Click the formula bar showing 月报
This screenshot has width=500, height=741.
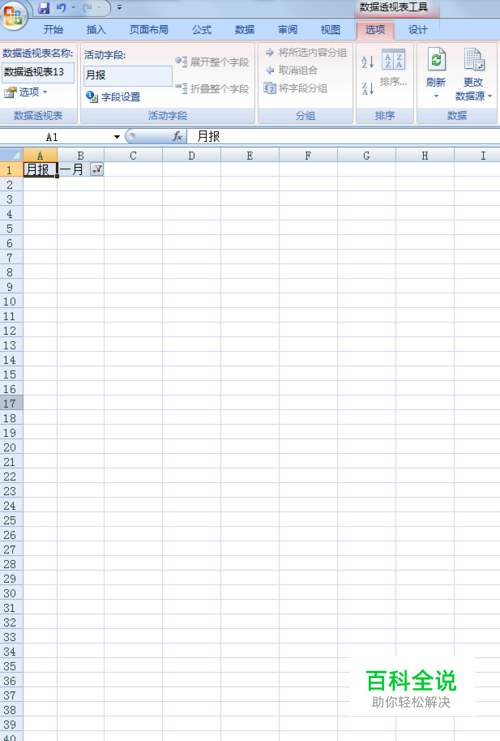(344, 137)
